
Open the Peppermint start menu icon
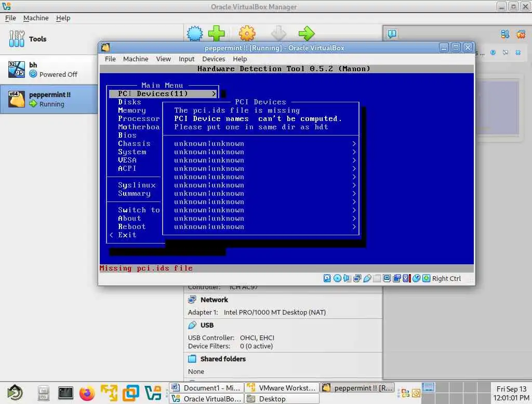click(x=15, y=393)
